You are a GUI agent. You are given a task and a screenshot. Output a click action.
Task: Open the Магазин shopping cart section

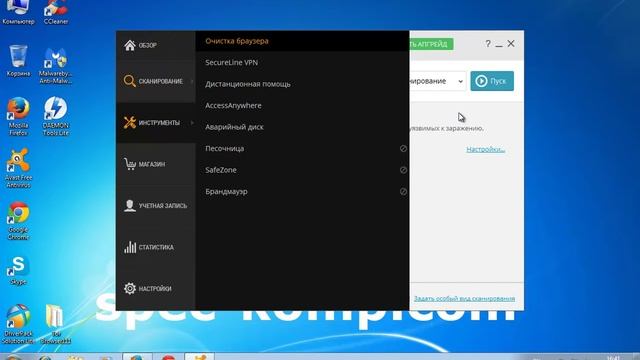pos(144,164)
